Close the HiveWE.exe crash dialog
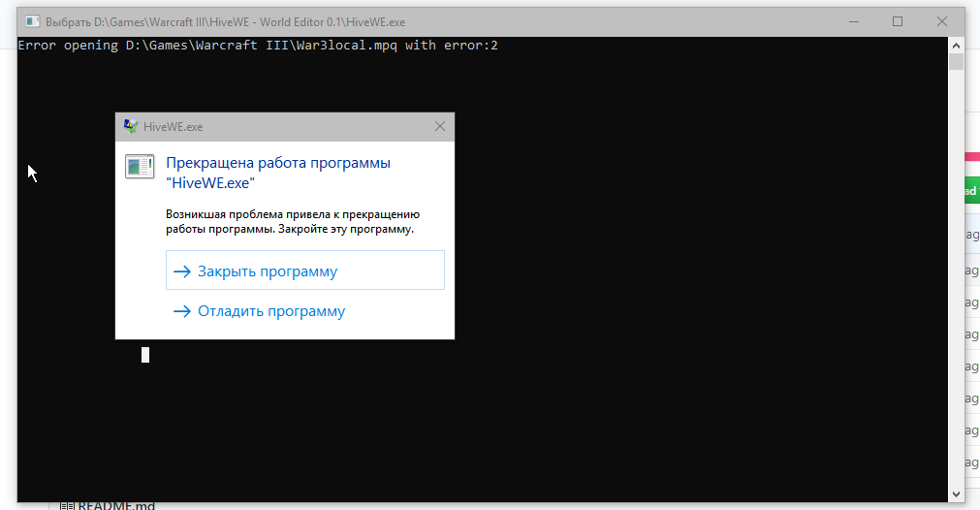This screenshot has width=980, height=510. point(440,126)
